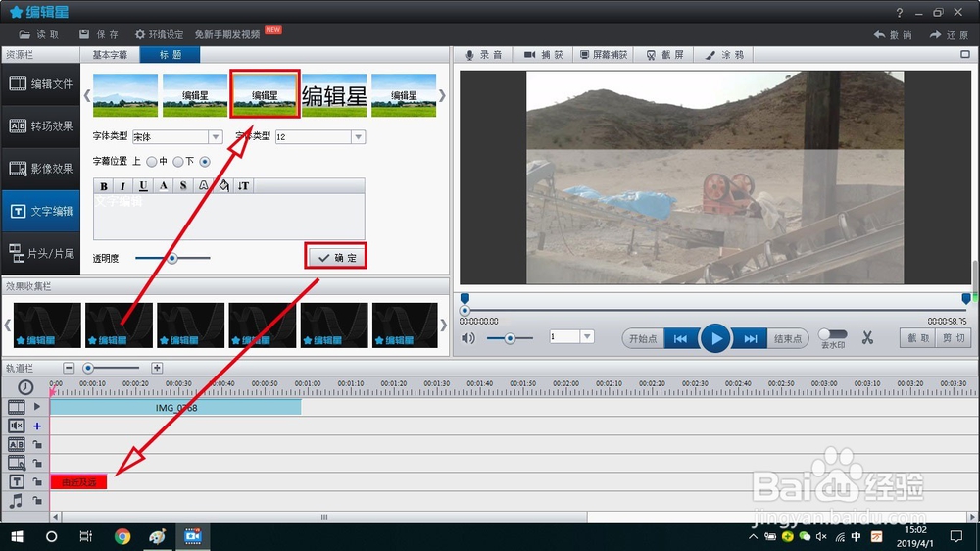Click the 撤销 undo button
The image size is (980, 551).
pos(893,35)
